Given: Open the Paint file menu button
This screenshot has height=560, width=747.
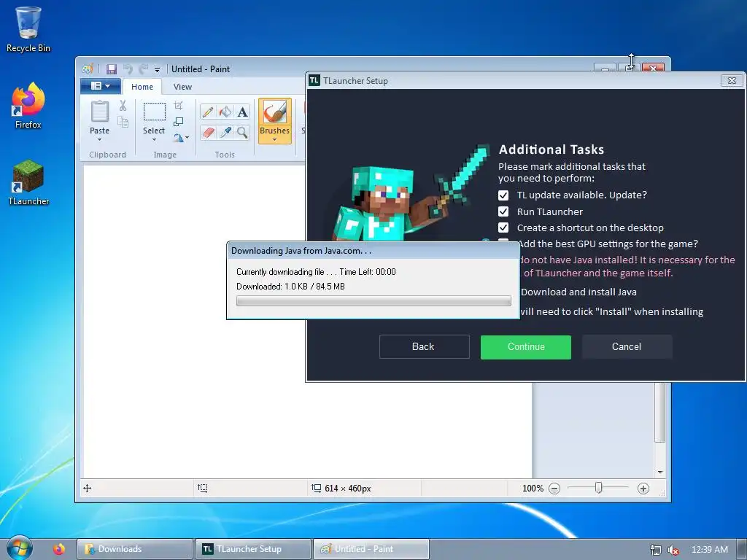Looking at the screenshot, I should click(x=100, y=86).
